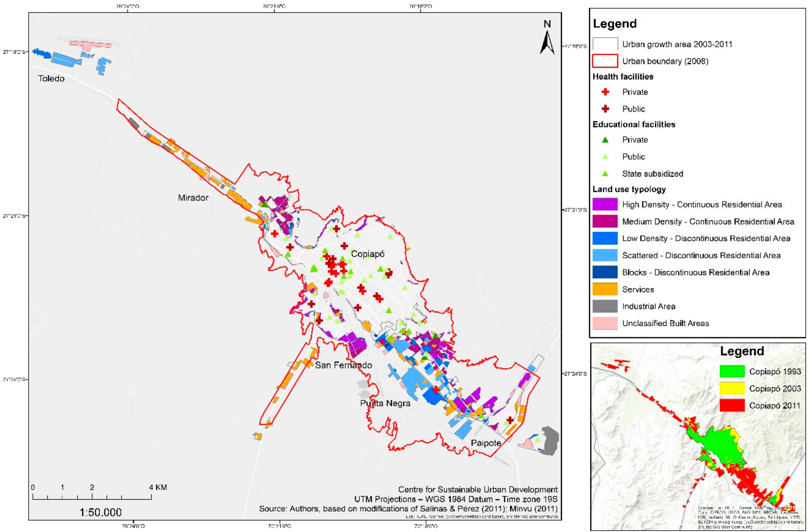808x532 pixels.
Task: Click the Toledo place label
Action: pyautogui.click(x=51, y=79)
